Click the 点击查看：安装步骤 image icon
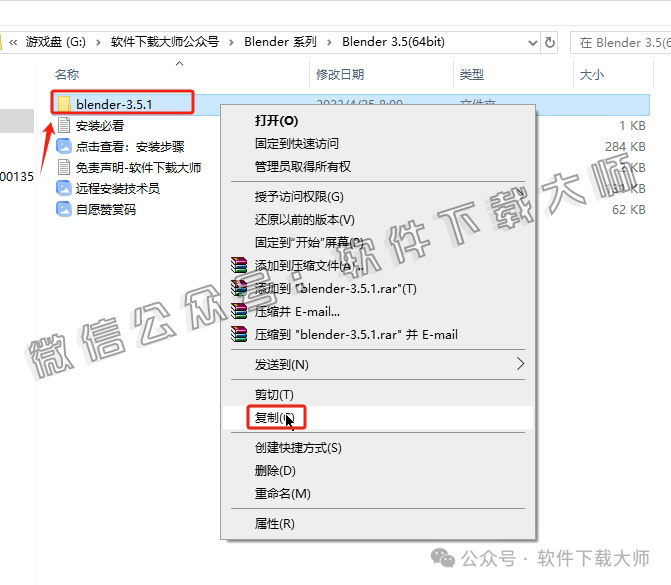 pos(64,146)
